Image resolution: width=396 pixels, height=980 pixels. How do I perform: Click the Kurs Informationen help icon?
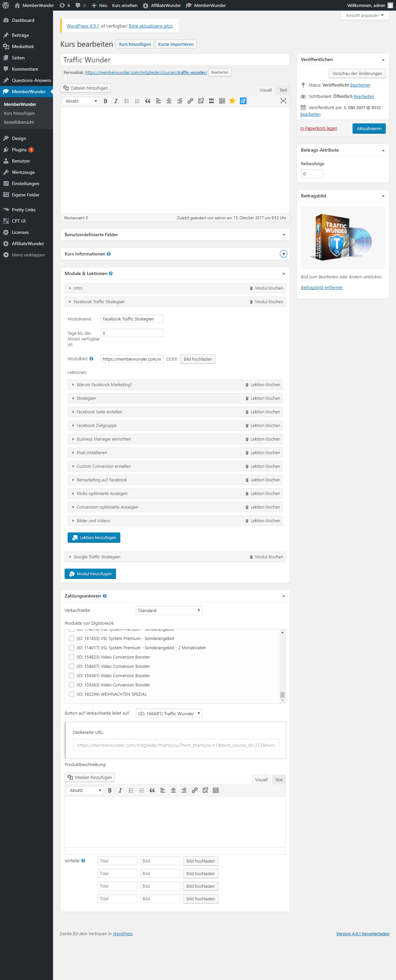click(109, 254)
